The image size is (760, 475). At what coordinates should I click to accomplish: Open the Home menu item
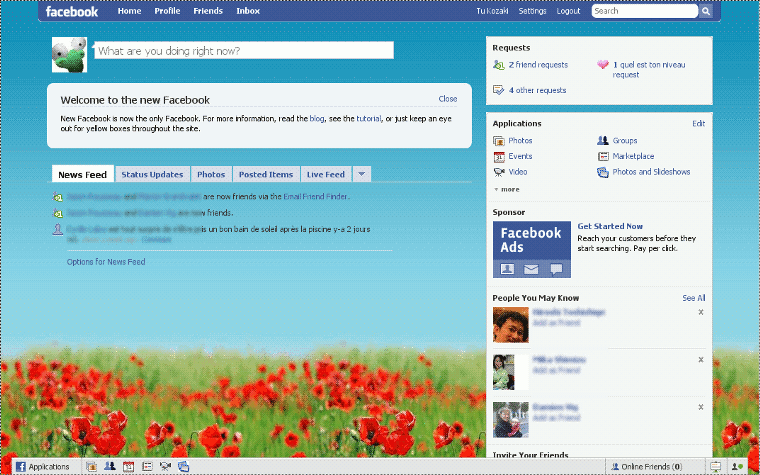tap(129, 11)
